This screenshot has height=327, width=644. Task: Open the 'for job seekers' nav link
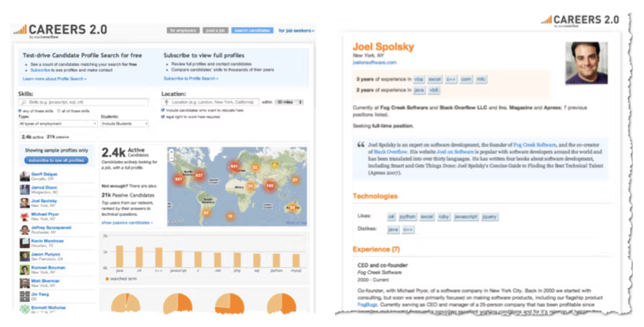pyautogui.click(x=296, y=31)
